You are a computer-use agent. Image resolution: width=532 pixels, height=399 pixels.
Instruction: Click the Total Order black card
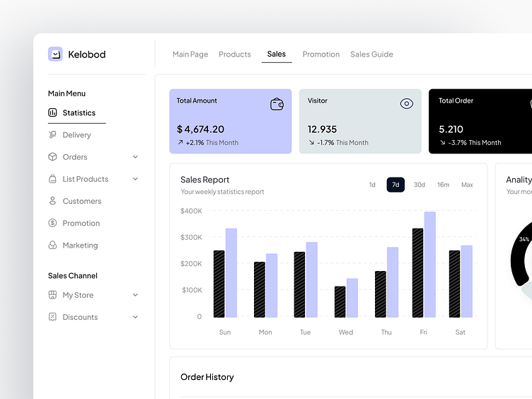click(x=481, y=121)
